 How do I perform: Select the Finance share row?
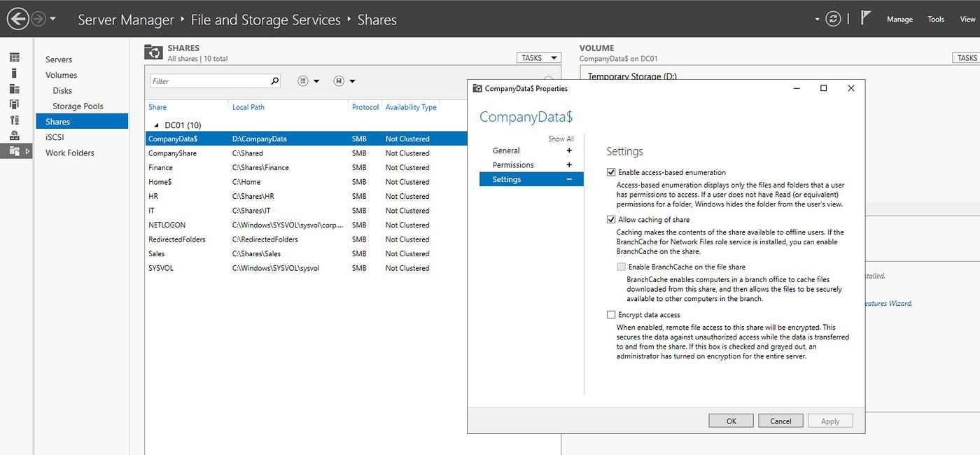pyautogui.click(x=306, y=167)
